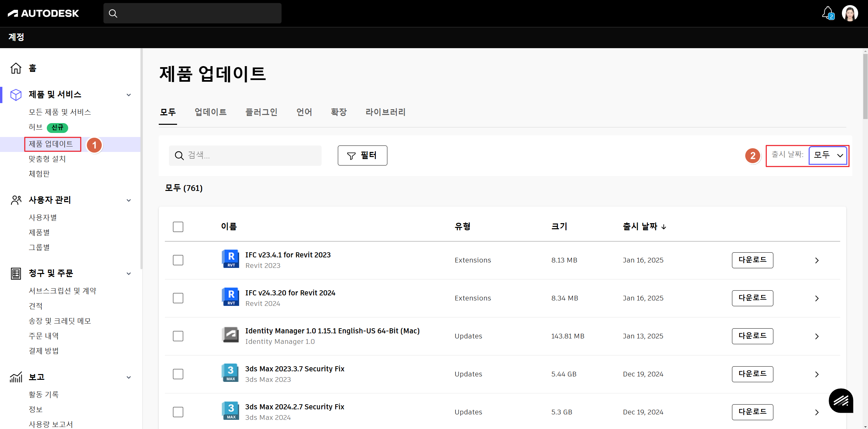Viewport: 868px width, 429px height.
Task: Open 결제 방법 in sidebar
Action: 43,351
